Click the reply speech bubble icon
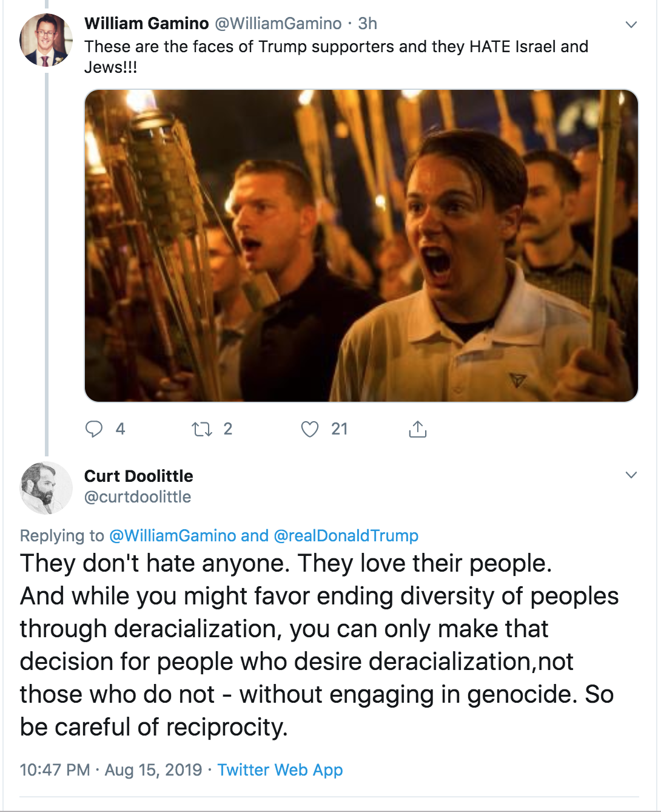The width and height of the screenshot is (661, 812). pos(94,429)
